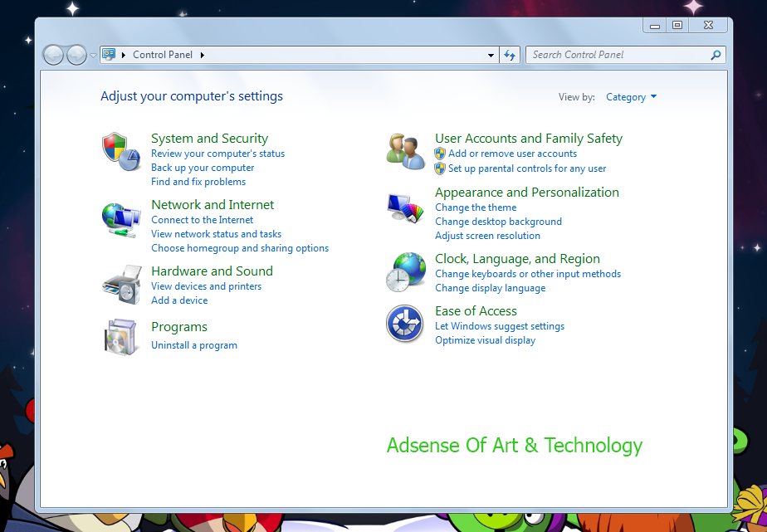Viewport: 767px width, 532px height.
Task: Open the recent pages dropdown arrow
Action: coord(93,56)
